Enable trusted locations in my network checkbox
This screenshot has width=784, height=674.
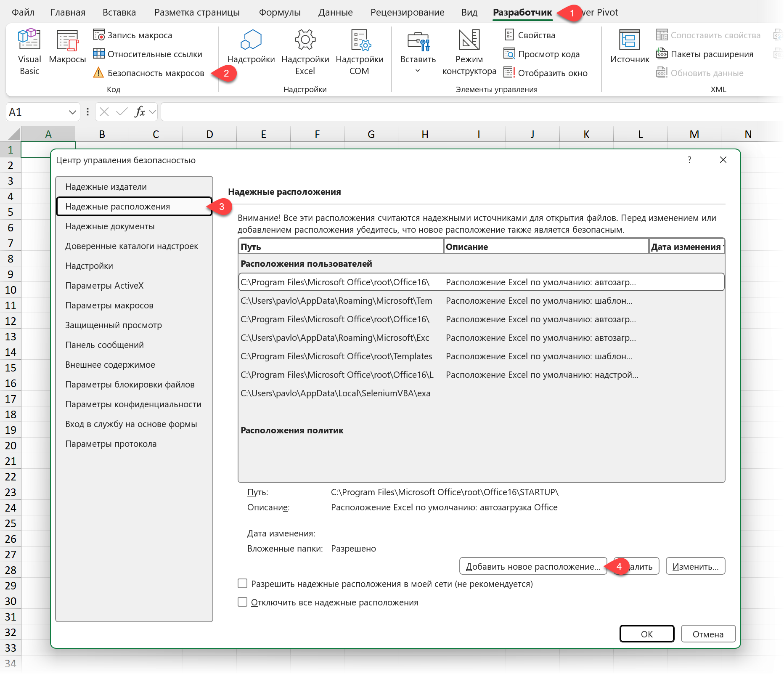click(x=243, y=584)
